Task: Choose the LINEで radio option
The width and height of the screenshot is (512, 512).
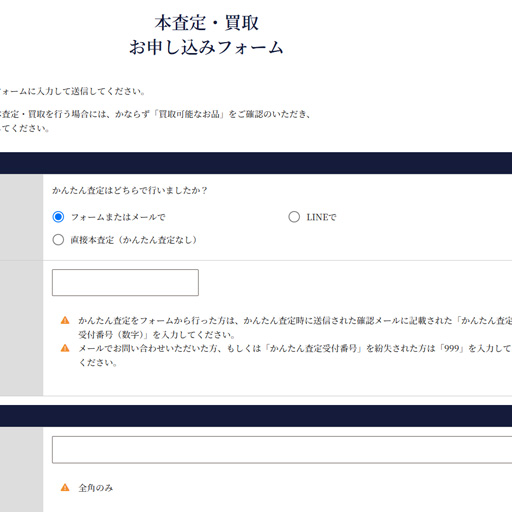Action: coord(294,217)
